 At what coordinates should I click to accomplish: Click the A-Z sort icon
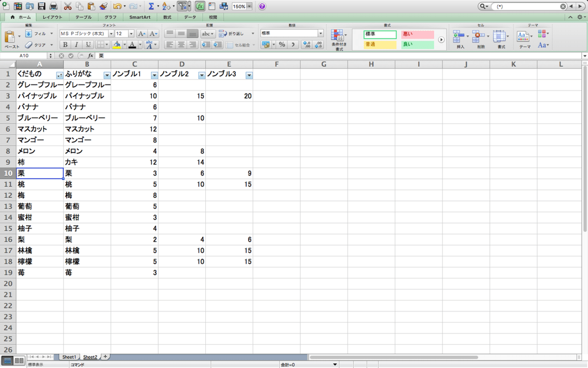(166, 6)
